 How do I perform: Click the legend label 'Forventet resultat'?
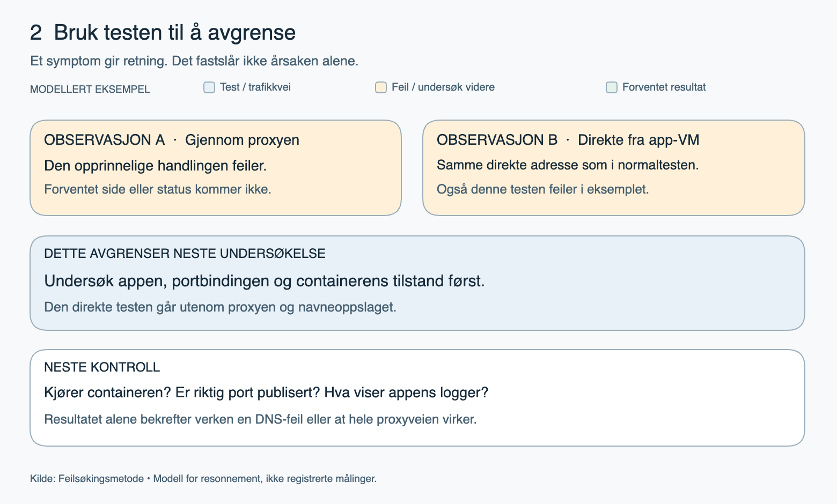(664, 87)
